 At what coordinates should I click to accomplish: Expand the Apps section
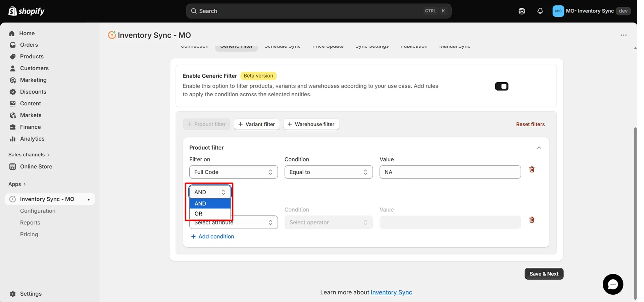click(x=17, y=184)
